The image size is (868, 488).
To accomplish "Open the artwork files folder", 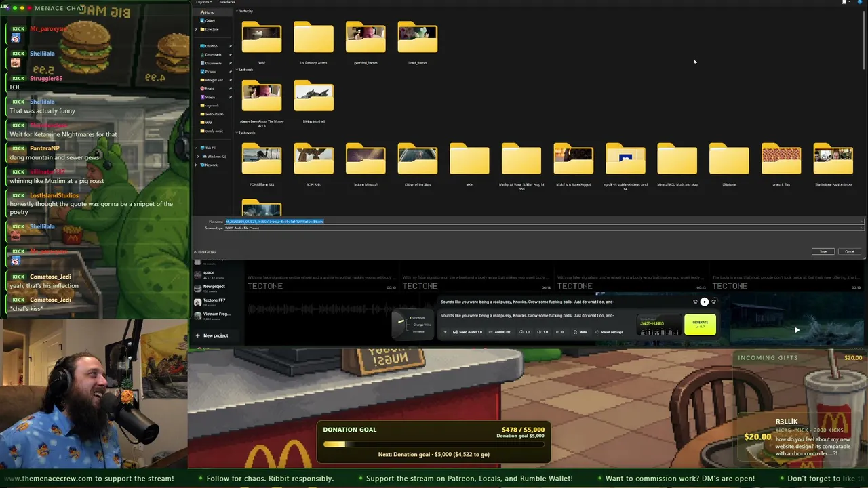I will pos(781,164).
